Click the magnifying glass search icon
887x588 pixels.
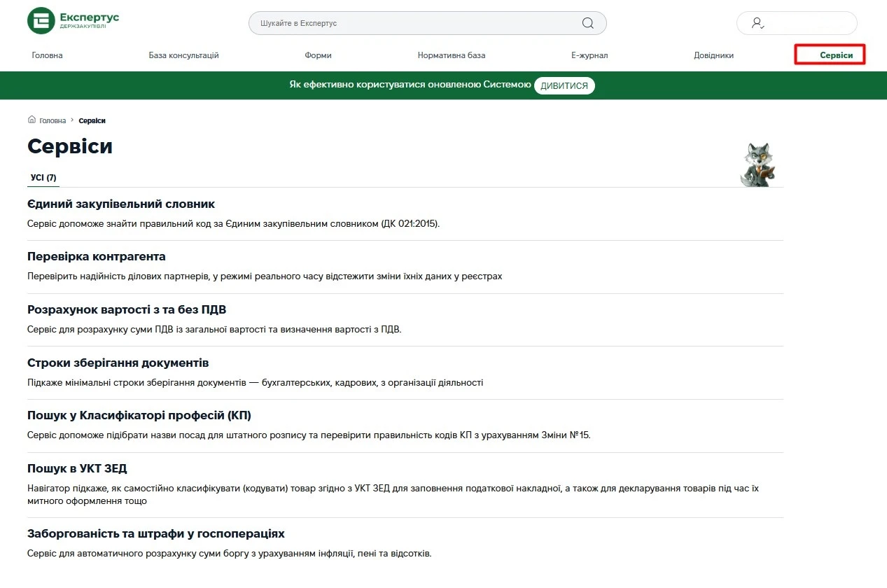coord(588,23)
